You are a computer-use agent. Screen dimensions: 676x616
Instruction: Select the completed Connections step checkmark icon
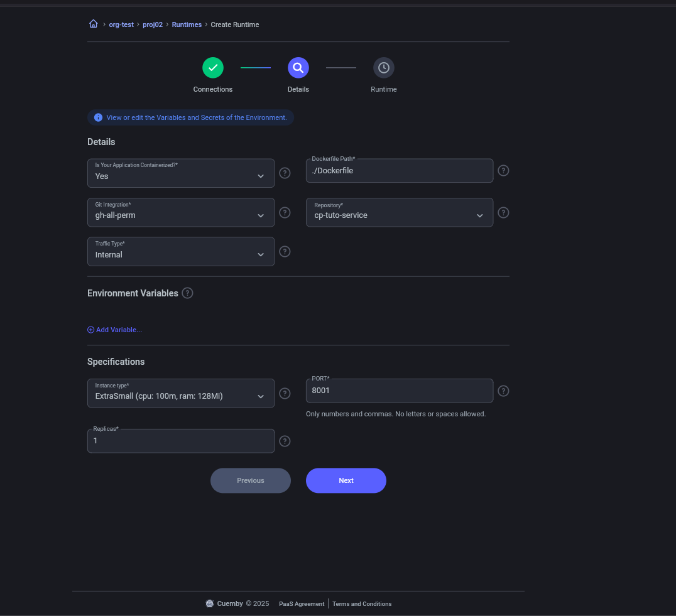(x=212, y=67)
